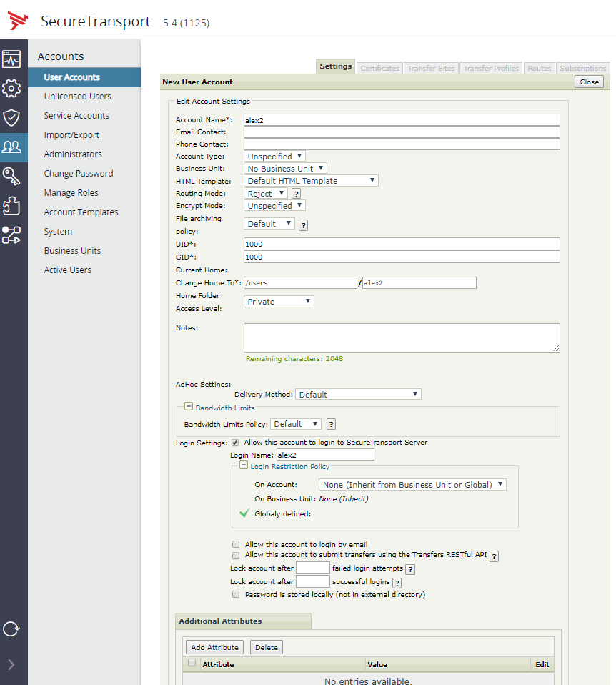Open the shield security sidebar icon
The image size is (616, 685).
pyautogui.click(x=11, y=118)
